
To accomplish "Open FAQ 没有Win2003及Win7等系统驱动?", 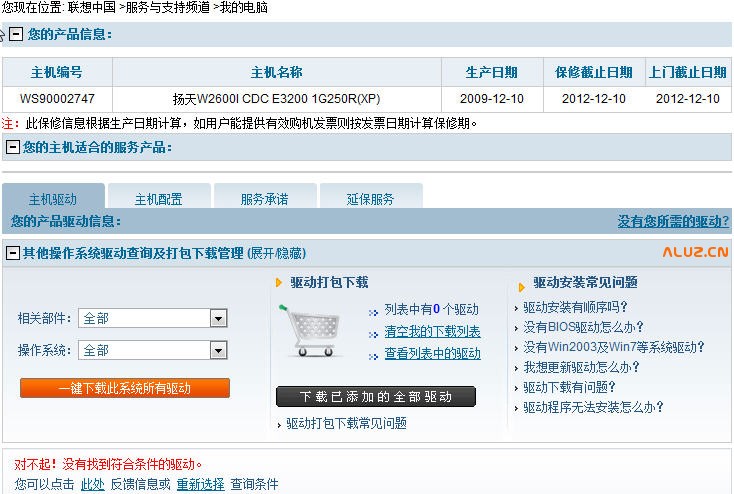I will pos(614,347).
